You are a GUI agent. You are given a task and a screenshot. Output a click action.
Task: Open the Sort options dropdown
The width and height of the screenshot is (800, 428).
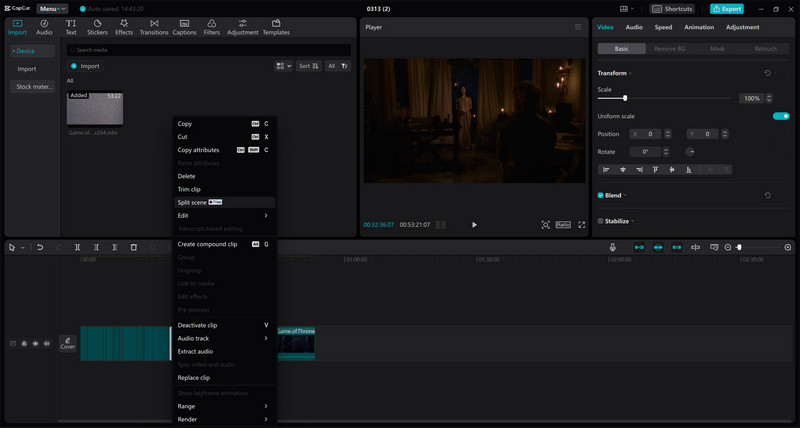(309, 66)
